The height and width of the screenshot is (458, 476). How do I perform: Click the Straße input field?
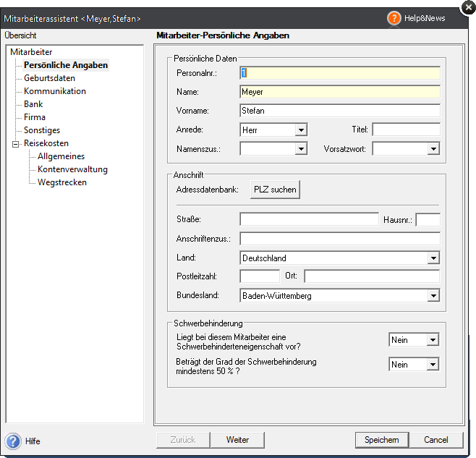point(309,219)
